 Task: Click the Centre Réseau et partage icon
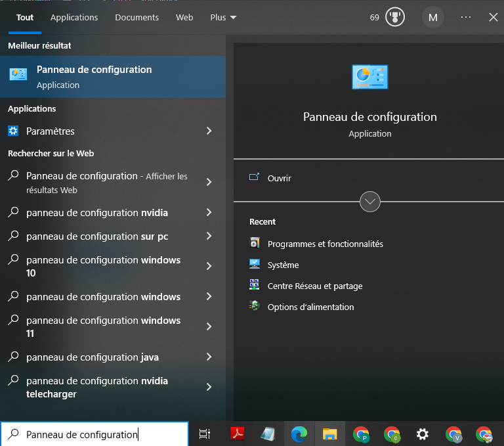tap(254, 285)
